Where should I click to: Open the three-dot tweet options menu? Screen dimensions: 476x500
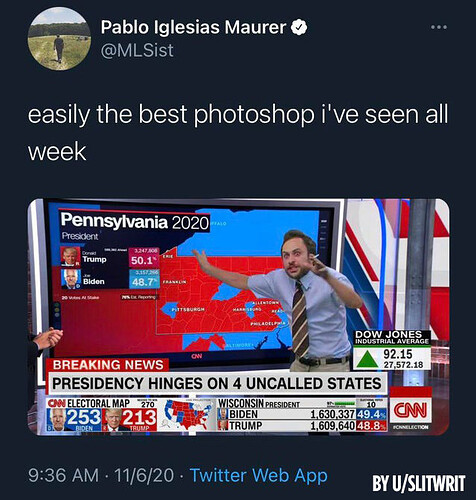(439, 27)
